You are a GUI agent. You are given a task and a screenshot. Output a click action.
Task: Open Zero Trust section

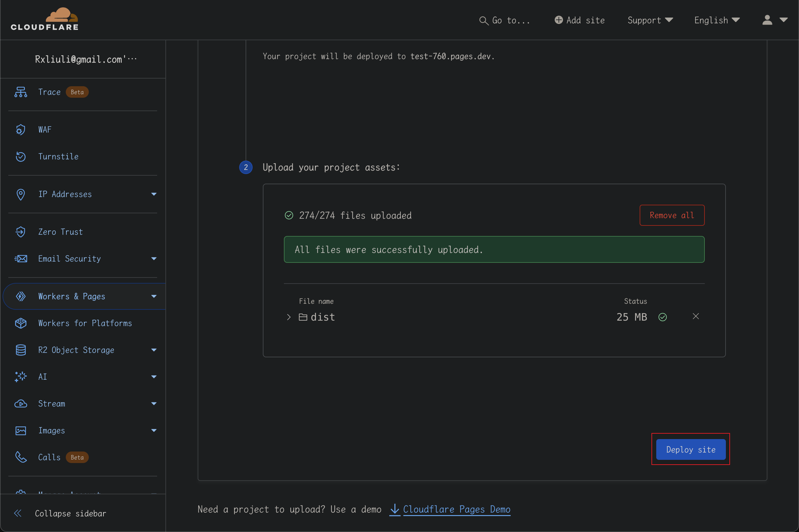click(60, 232)
